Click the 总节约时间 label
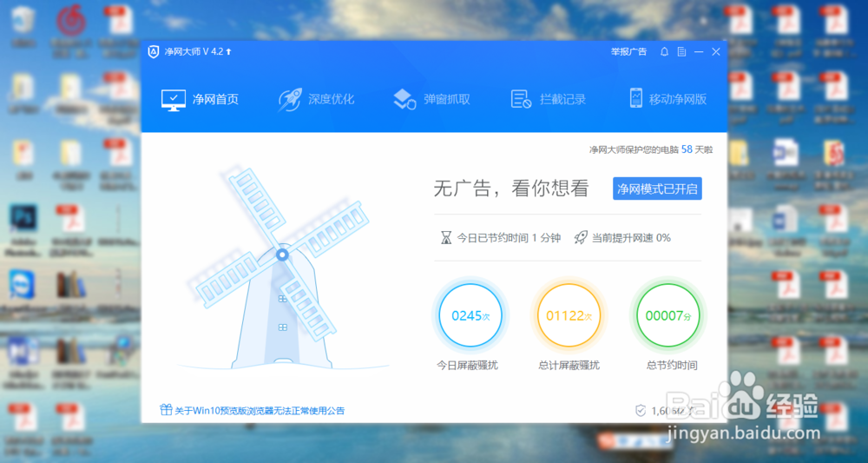Image resolution: width=868 pixels, height=463 pixels. [672, 366]
